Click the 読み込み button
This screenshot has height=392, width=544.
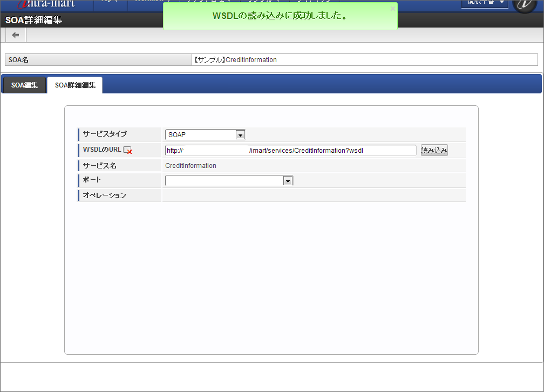click(434, 150)
